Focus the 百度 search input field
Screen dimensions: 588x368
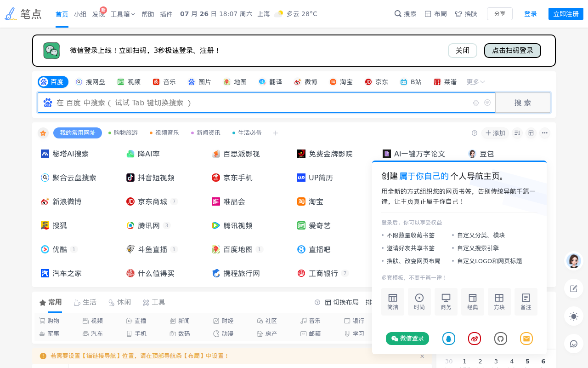coord(266,103)
